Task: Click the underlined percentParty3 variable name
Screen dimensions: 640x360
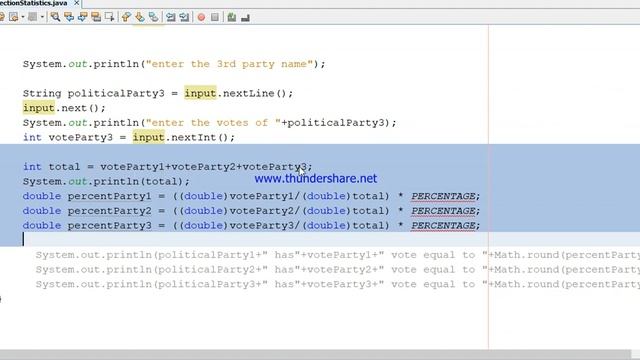Action: pos(109,226)
